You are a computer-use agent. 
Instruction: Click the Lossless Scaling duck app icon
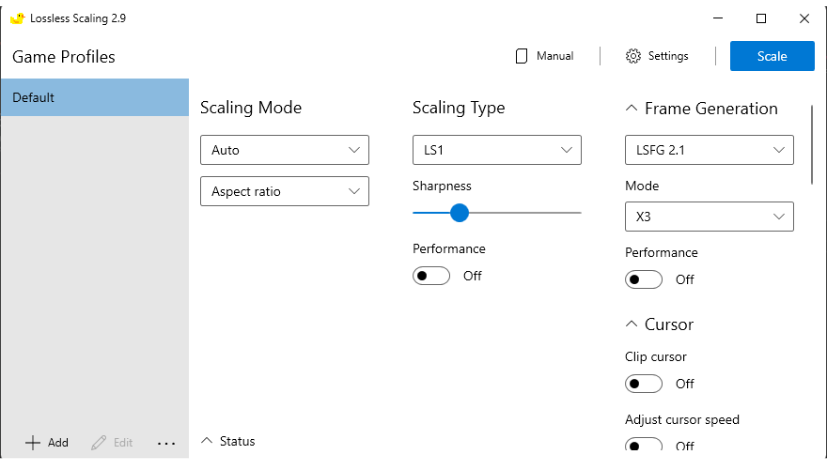(x=16, y=18)
